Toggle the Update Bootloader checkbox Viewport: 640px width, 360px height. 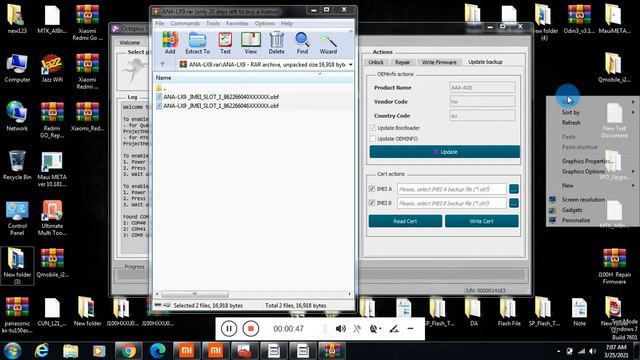(372, 128)
